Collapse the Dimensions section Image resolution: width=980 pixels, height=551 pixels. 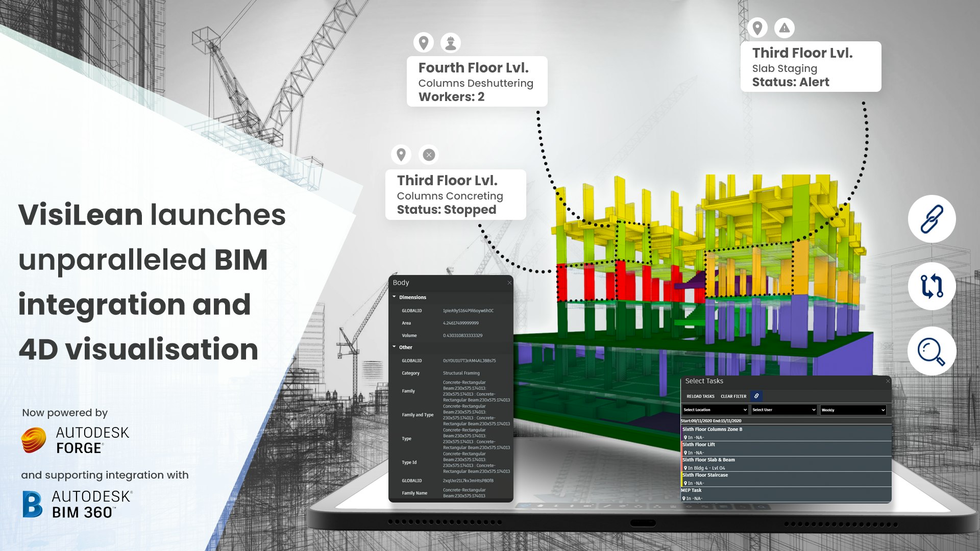[395, 297]
